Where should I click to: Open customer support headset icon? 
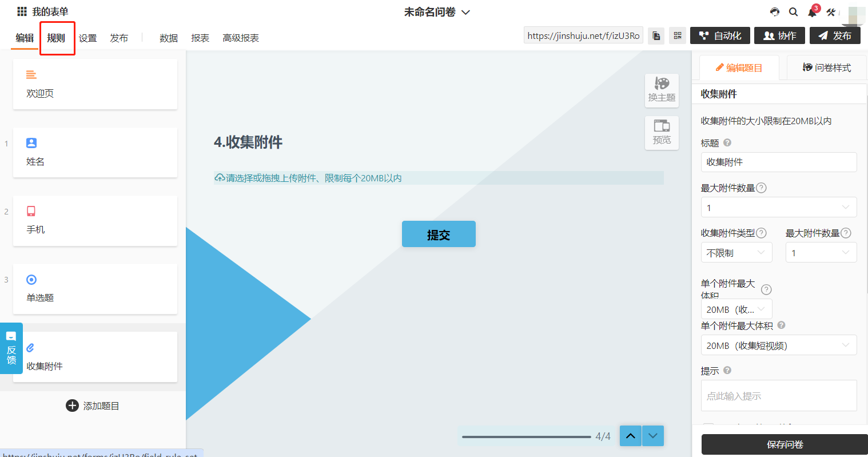tap(775, 12)
